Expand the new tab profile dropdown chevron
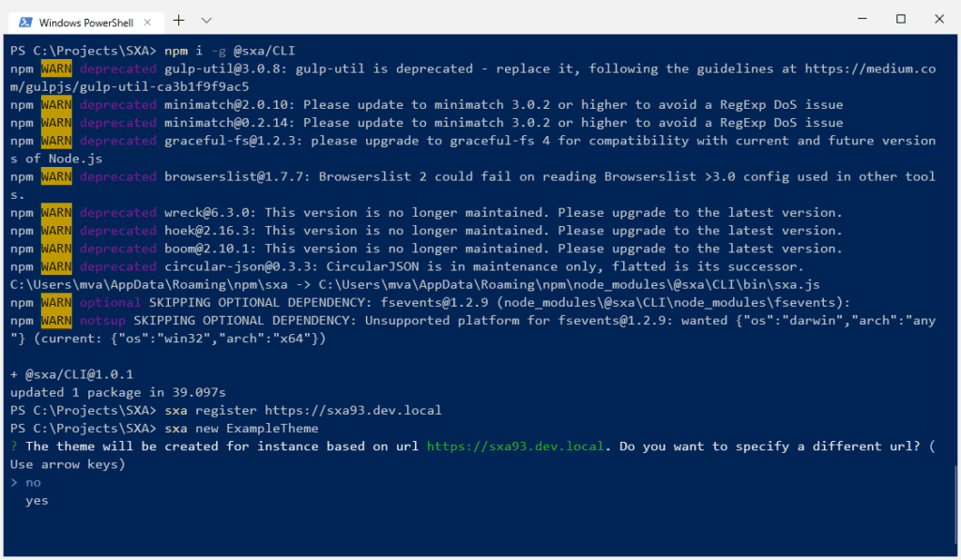This screenshot has height=560, width=961. (x=206, y=20)
